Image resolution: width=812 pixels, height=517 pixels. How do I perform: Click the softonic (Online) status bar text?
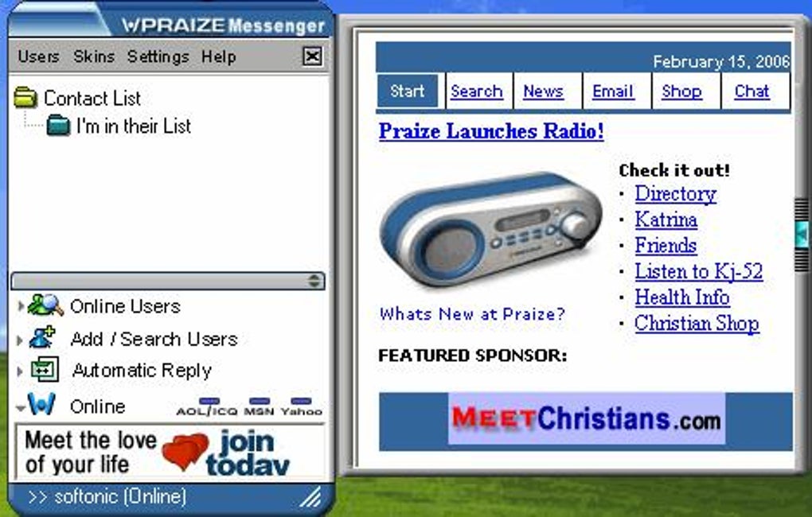click(x=107, y=497)
